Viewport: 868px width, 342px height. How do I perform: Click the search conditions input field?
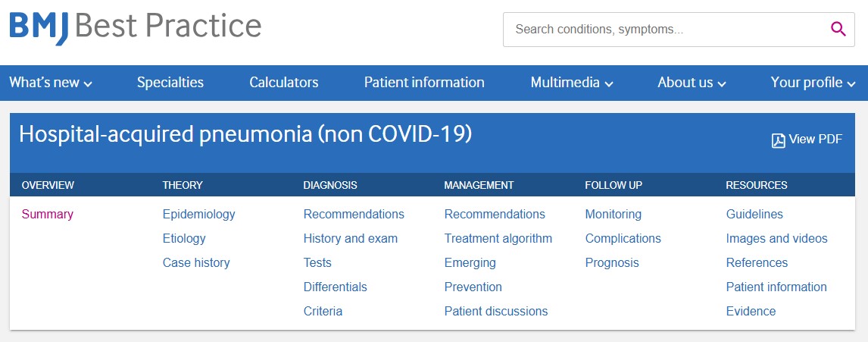tap(667, 30)
